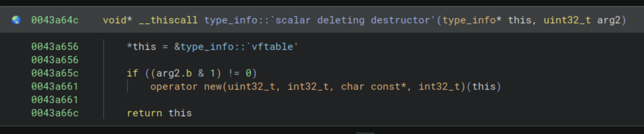This screenshot has height=134, width=644.
Task: Select arg2.b variable in the if condition
Action: tap(174, 73)
